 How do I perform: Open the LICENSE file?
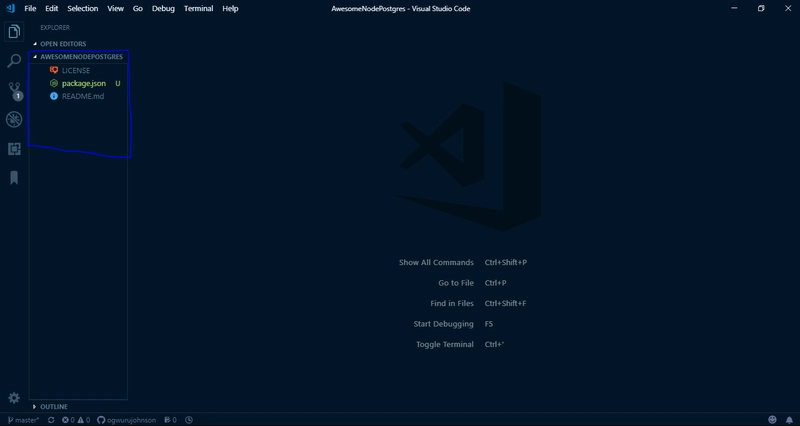pyautogui.click(x=78, y=70)
